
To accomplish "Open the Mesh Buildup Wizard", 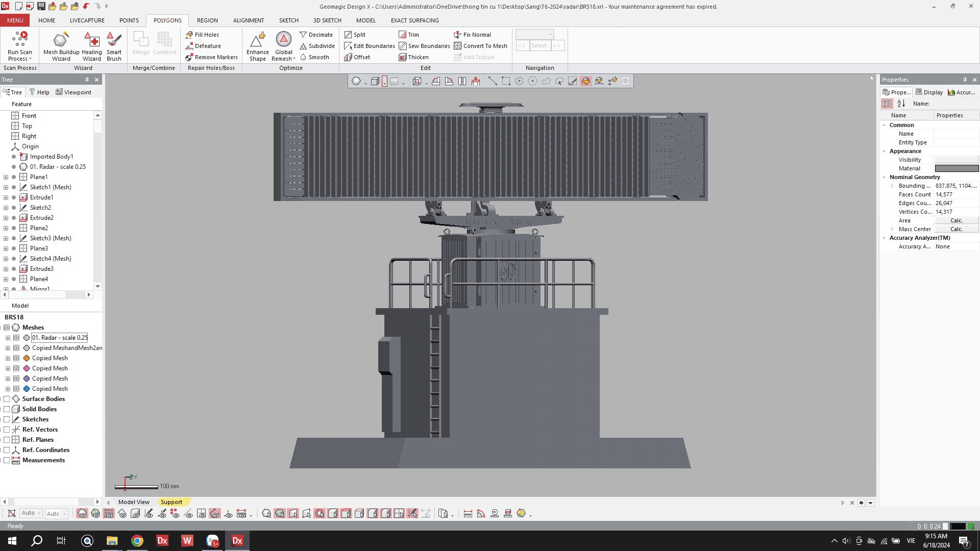I will click(61, 45).
